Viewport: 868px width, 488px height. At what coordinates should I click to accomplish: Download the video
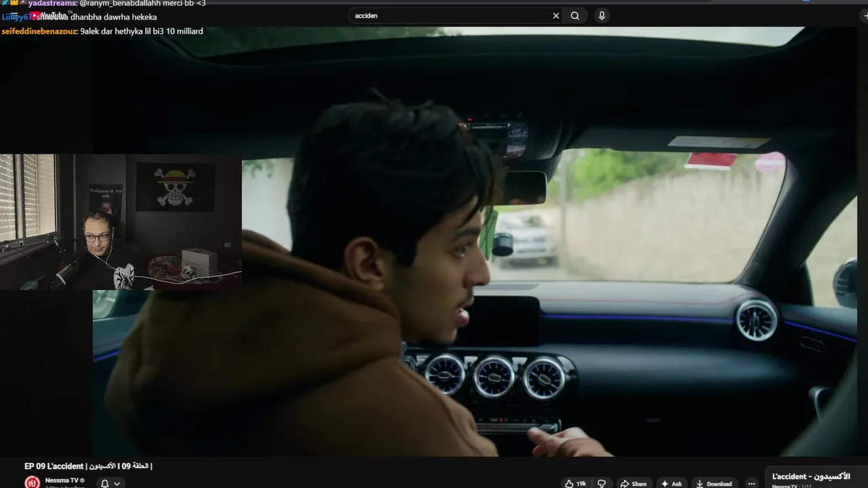point(714,483)
